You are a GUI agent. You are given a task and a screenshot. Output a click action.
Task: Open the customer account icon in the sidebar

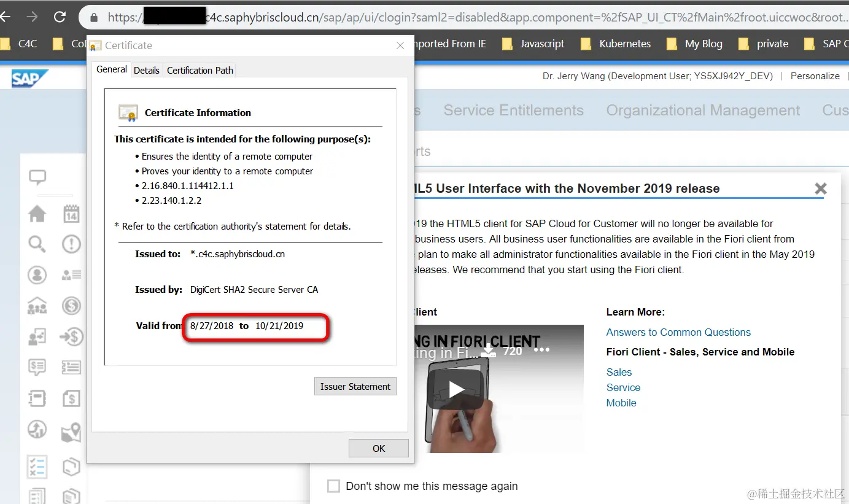[37, 275]
